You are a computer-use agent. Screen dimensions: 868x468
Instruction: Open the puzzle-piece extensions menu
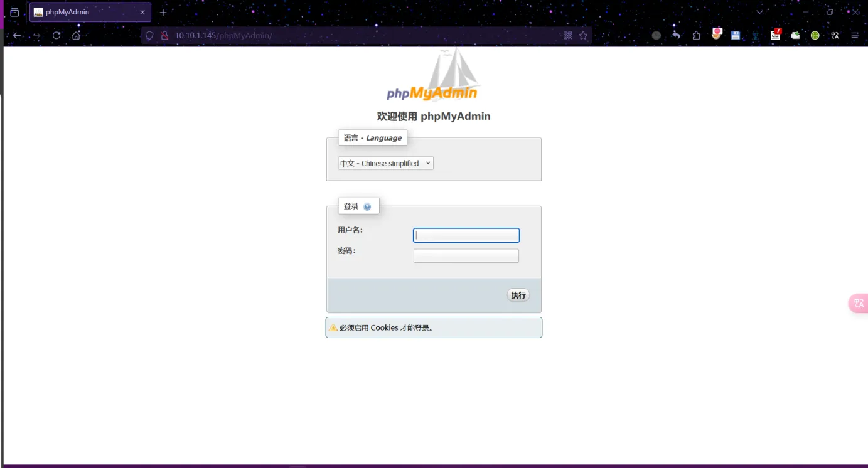(696, 36)
